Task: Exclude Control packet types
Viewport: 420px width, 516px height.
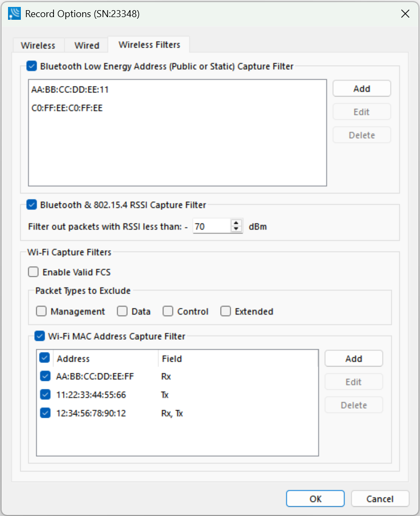Action: tap(168, 311)
